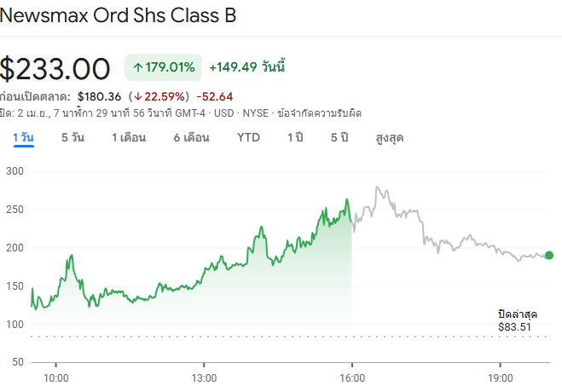The width and height of the screenshot is (562, 392).
Task: Click the 10:00 time axis label
Action: pyautogui.click(x=56, y=378)
